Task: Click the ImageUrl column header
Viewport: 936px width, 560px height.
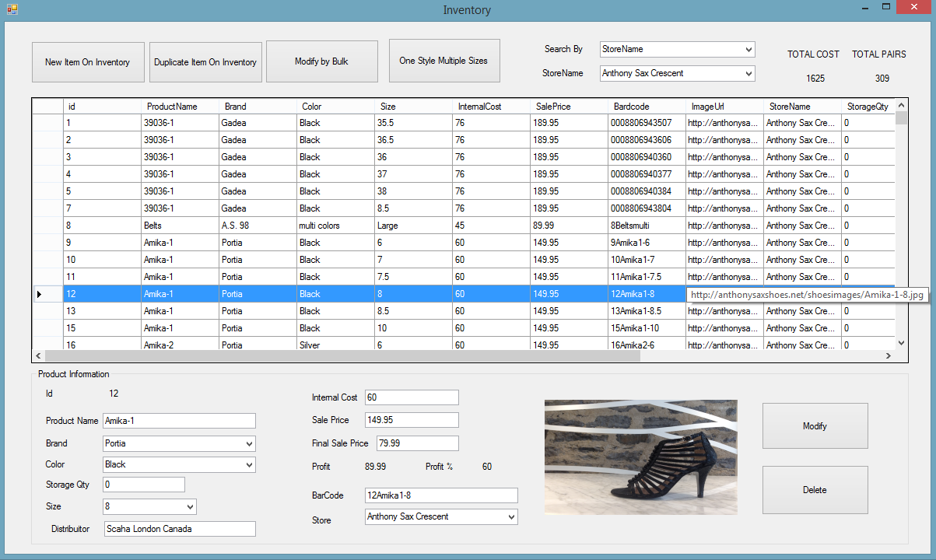Action: [x=724, y=106]
